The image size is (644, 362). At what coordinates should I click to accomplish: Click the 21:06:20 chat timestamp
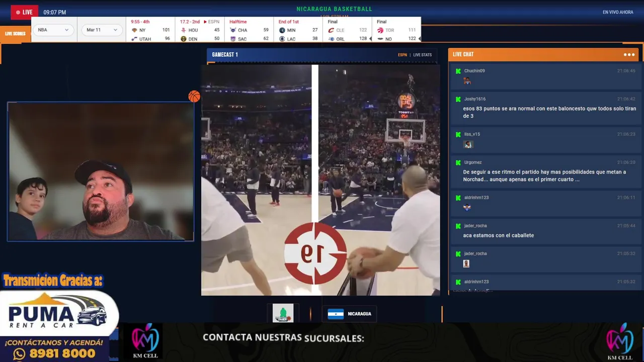[626, 162]
